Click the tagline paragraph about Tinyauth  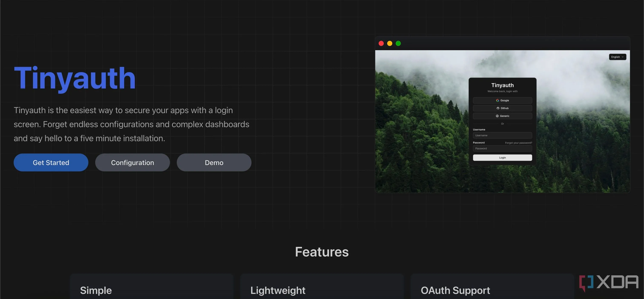pos(131,124)
